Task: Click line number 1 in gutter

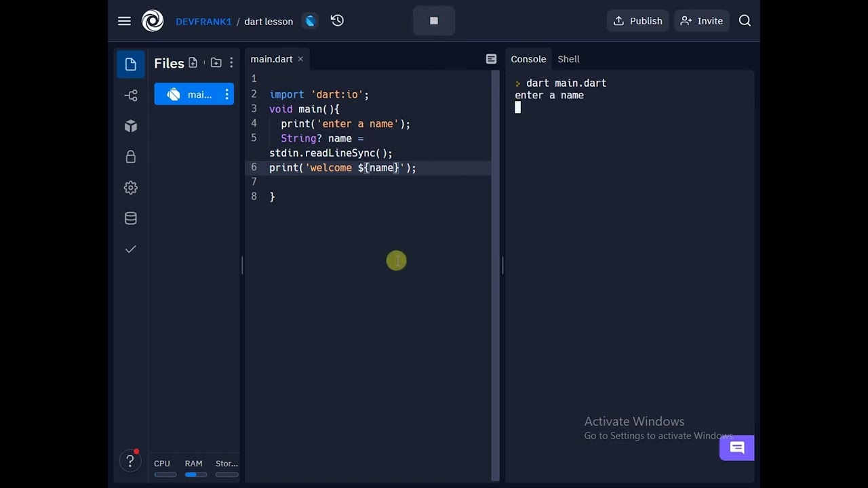Action: pos(254,79)
